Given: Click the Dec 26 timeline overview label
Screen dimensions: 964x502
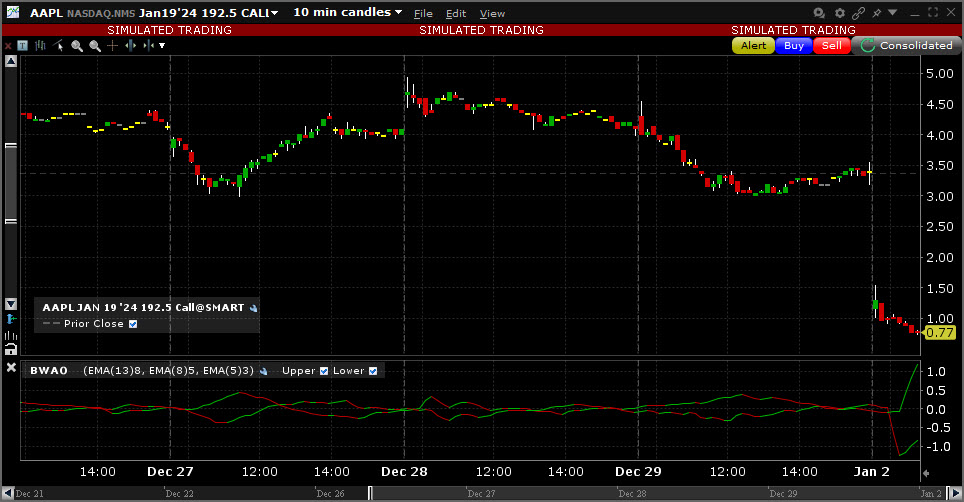Looking at the screenshot, I should [330, 494].
